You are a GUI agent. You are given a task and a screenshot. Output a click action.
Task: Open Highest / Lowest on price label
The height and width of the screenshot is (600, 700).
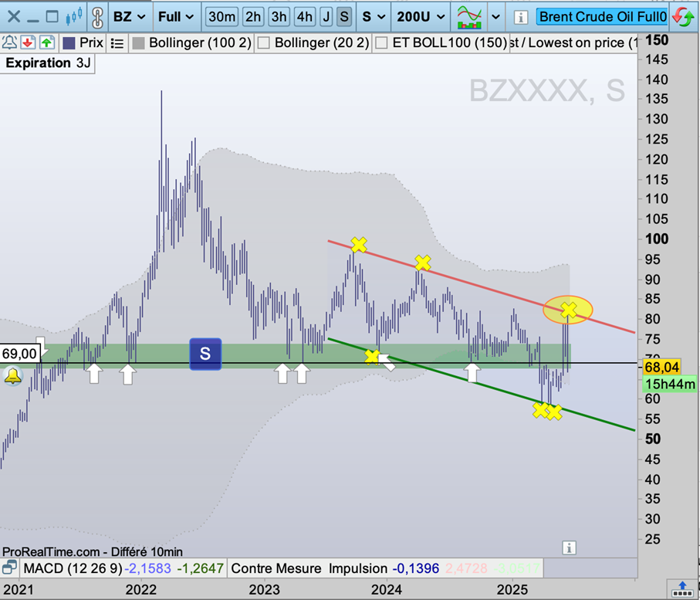pos(573,43)
